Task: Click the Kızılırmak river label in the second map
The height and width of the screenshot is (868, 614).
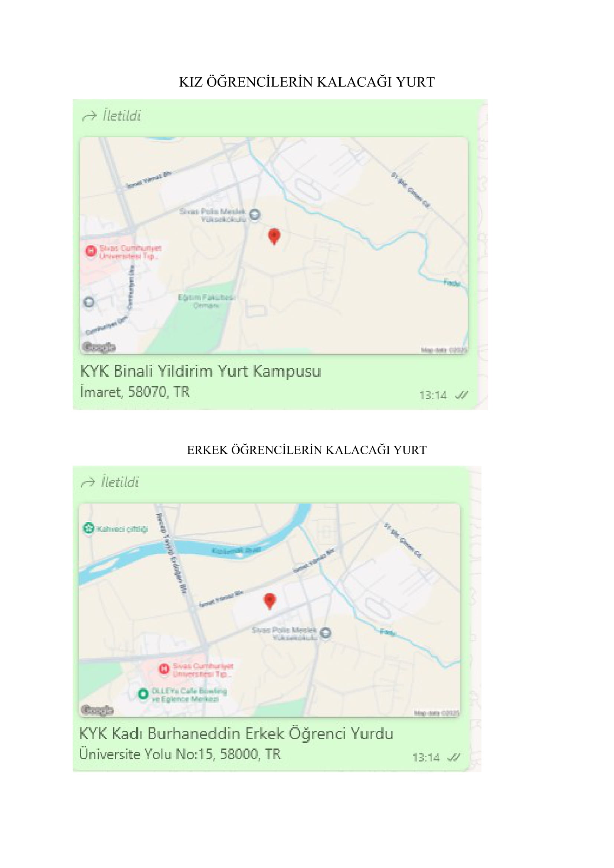Action: pyautogui.click(x=236, y=550)
